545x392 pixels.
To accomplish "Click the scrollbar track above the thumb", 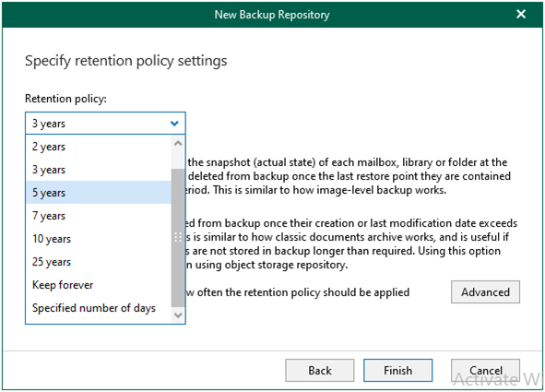I will pos(178,160).
